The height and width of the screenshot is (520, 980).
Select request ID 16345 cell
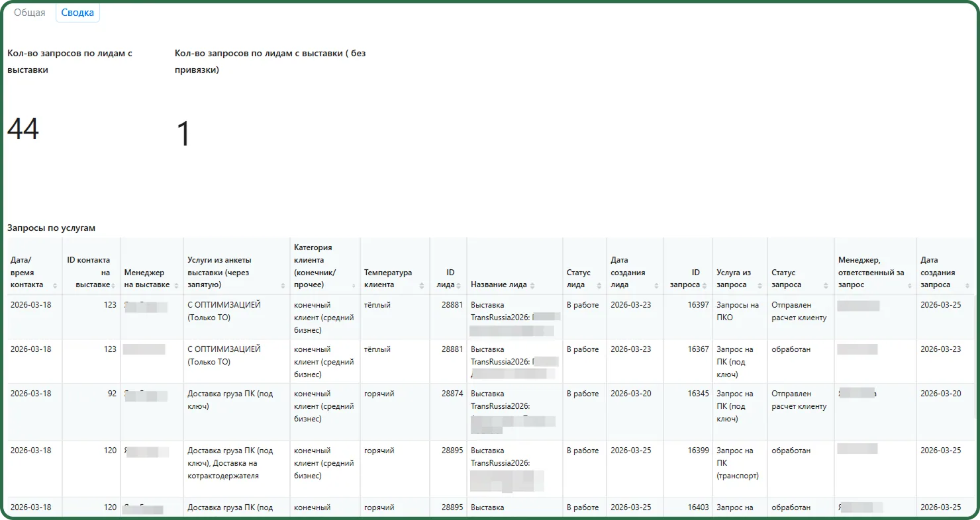(688, 412)
